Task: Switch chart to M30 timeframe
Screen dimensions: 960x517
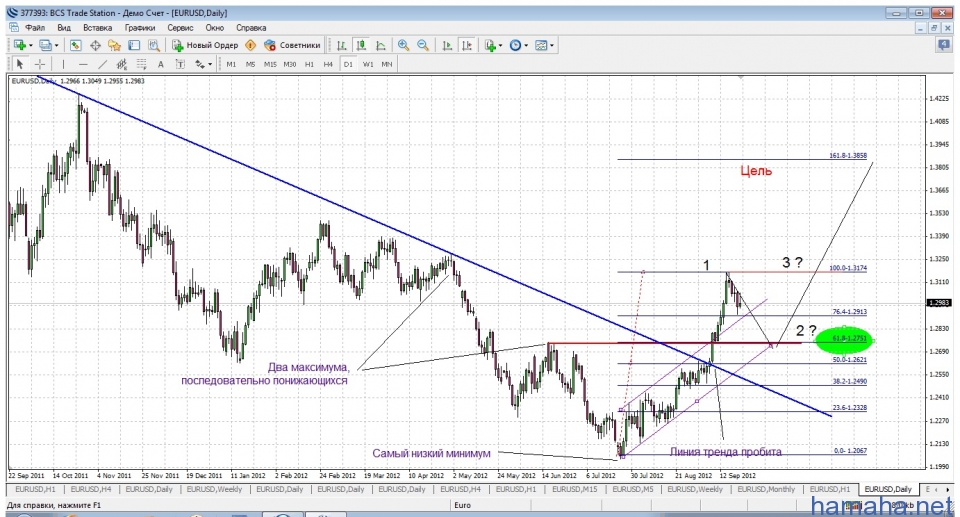Action: [290, 64]
